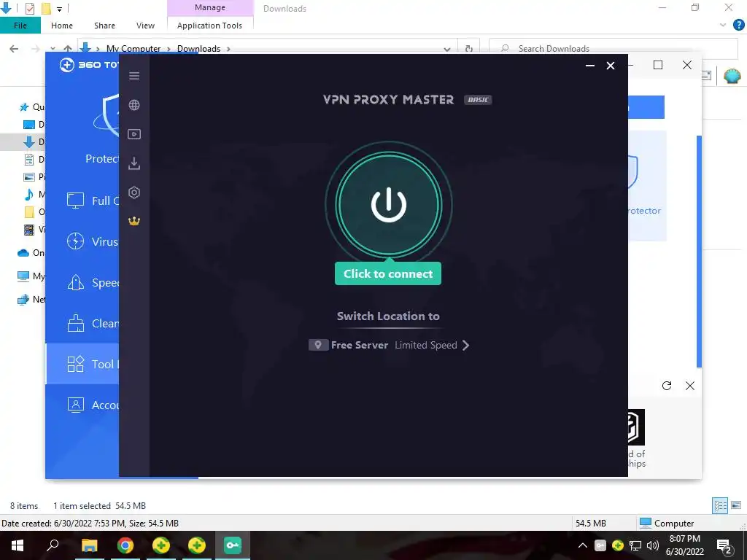This screenshot has height=560, width=747.
Task: Click the Full Check monitor icon
Action: click(75, 201)
